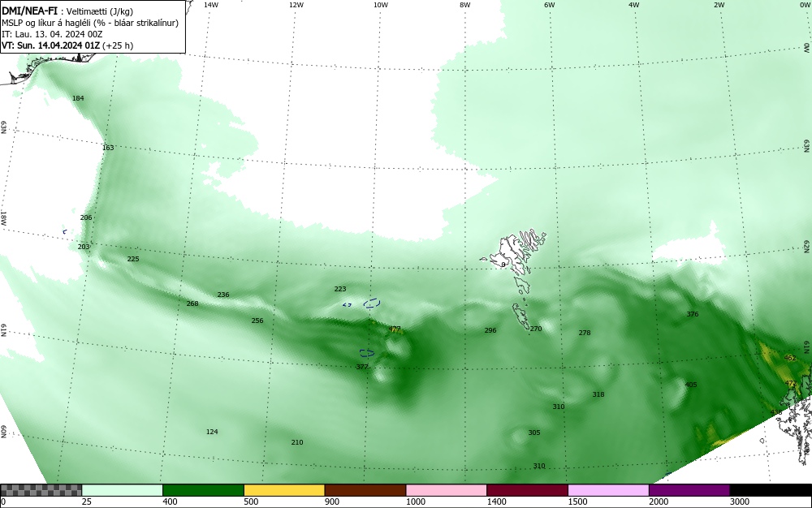Select the map value '268'

192,304
